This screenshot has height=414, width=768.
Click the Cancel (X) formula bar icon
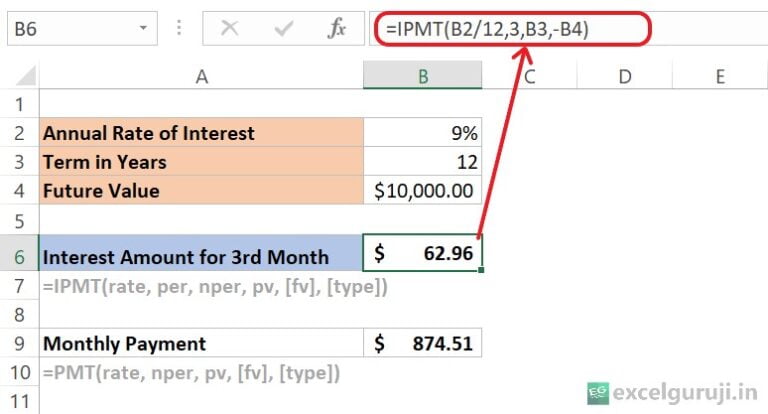[230, 29]
